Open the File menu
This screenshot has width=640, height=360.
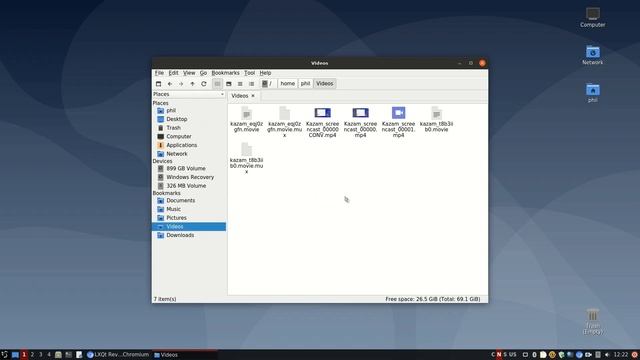(159, 73)
